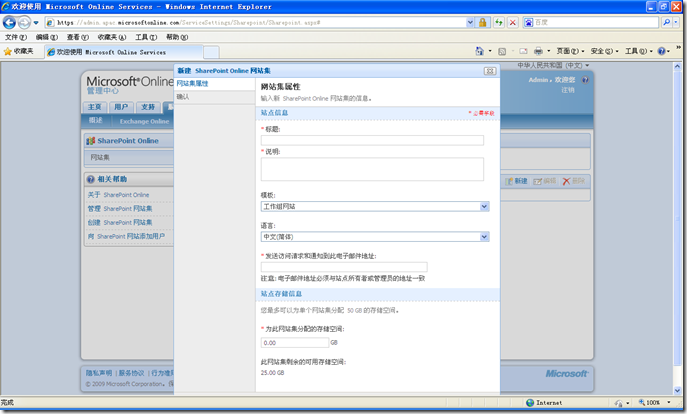Click the home page icon in toolbar
687x414 pixels.
[479, 51]
